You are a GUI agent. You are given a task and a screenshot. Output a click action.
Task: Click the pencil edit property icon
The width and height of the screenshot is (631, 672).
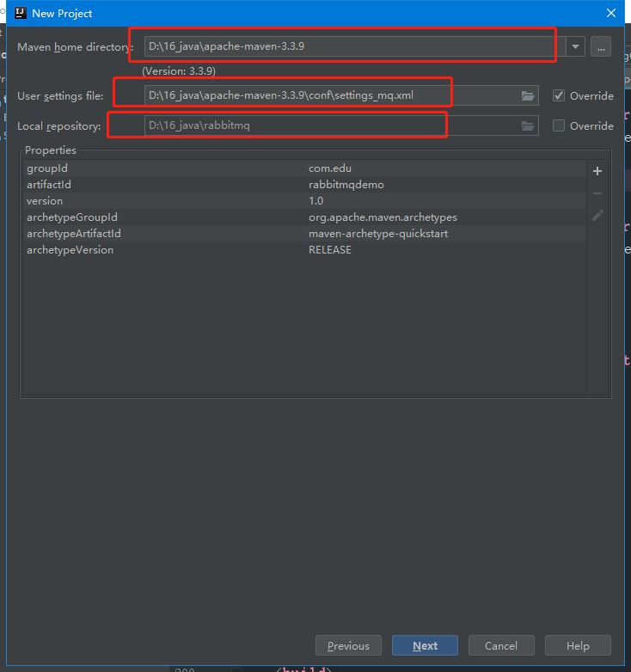[x=597, y=215]
